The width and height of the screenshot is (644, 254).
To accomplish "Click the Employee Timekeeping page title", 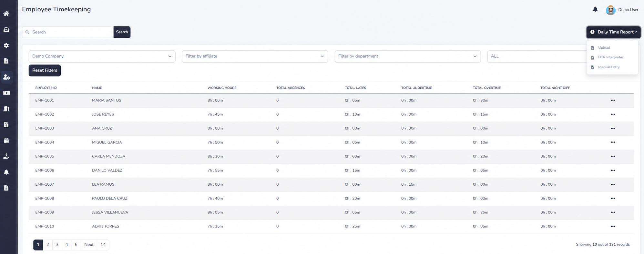I will pyautogui.click(x=56, y=9).
